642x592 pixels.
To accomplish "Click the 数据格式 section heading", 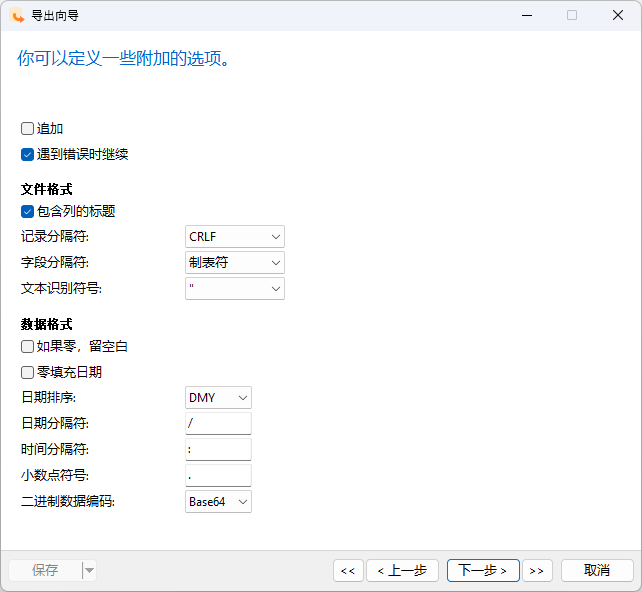I will pyautogui.click(x=47, y=324).
